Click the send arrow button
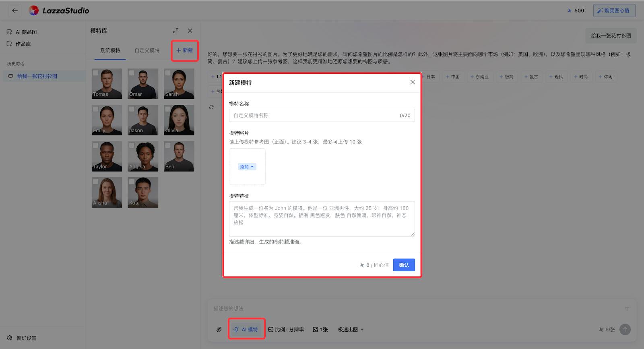 pyautogui.click(x=625, y=329)
